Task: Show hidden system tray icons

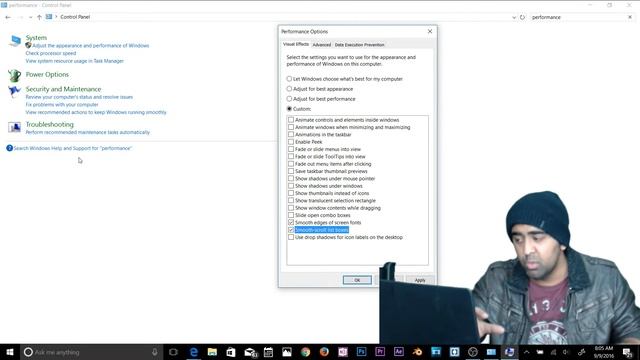Action: pos(527,352)
